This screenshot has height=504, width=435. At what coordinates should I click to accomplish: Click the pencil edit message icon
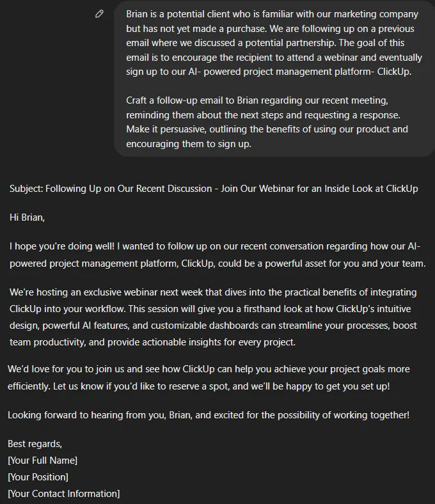tap(99, 14)
